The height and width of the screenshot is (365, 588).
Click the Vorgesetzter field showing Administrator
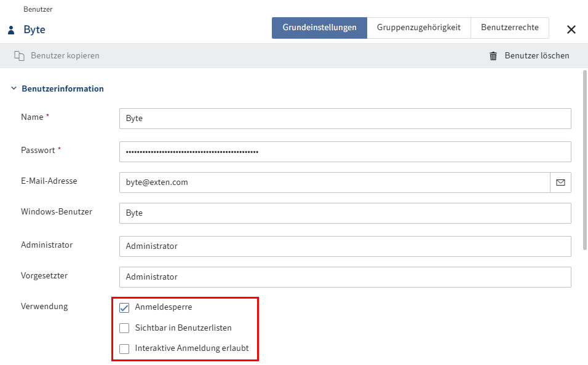pos(344,277)
